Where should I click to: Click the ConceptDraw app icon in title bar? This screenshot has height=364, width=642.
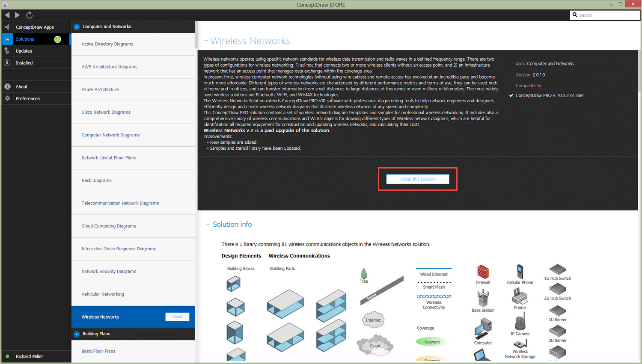click(5, 5)
